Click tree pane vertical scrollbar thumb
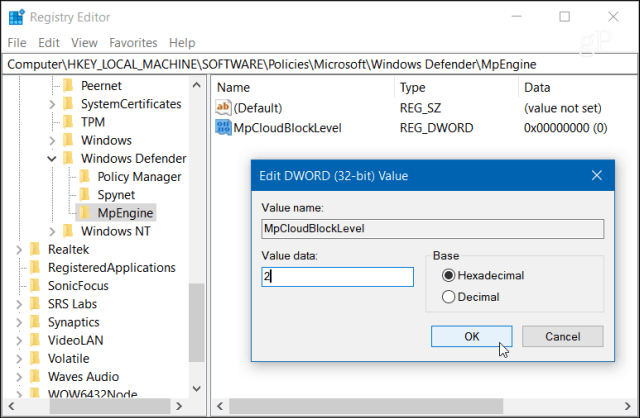 click(196, 322)
